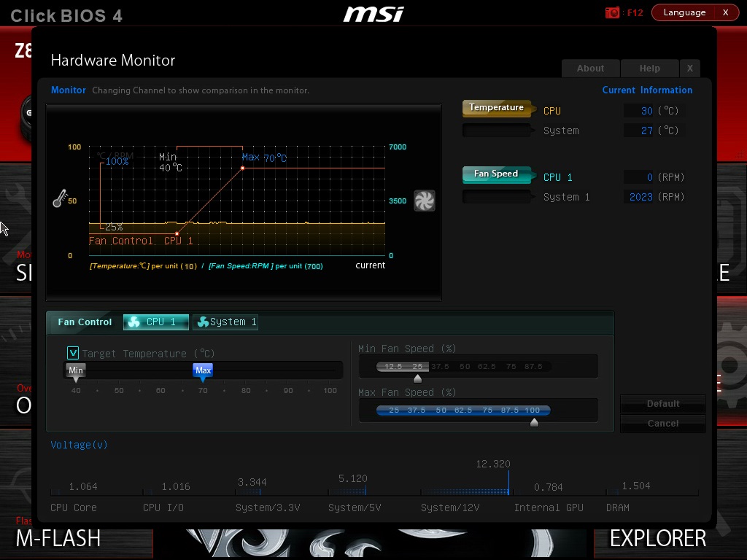This screenshot has width=747, height=560.
Task: Click the System 1 fan value 2023
Action: (640, 197)
